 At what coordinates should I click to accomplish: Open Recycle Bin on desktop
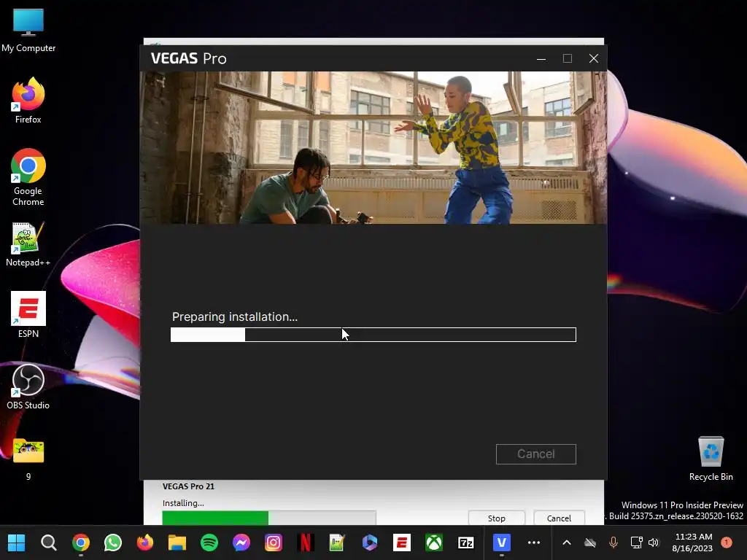pos(711,459)
